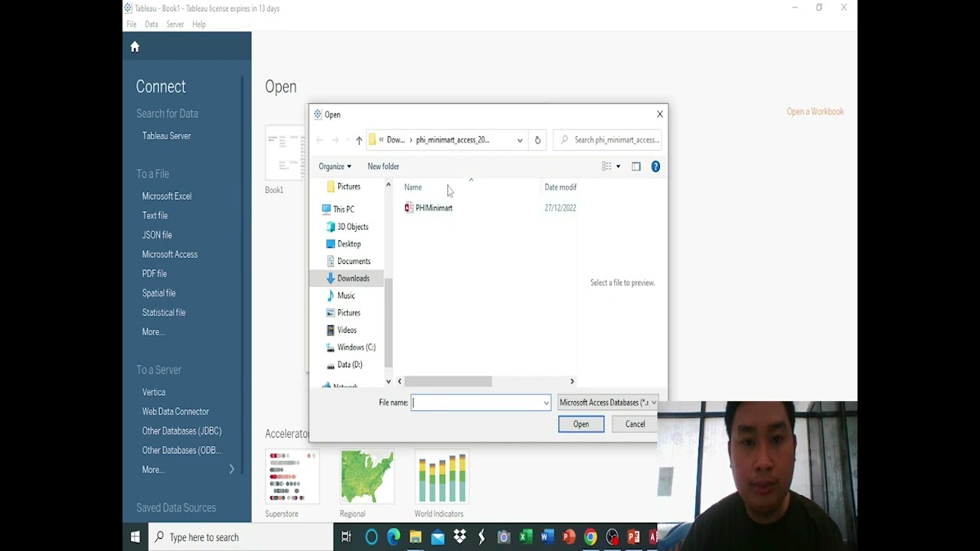This screenshot has width=980, height=551.
Task: Select This PC in navigation tree
Action: (x=343, y=209)
